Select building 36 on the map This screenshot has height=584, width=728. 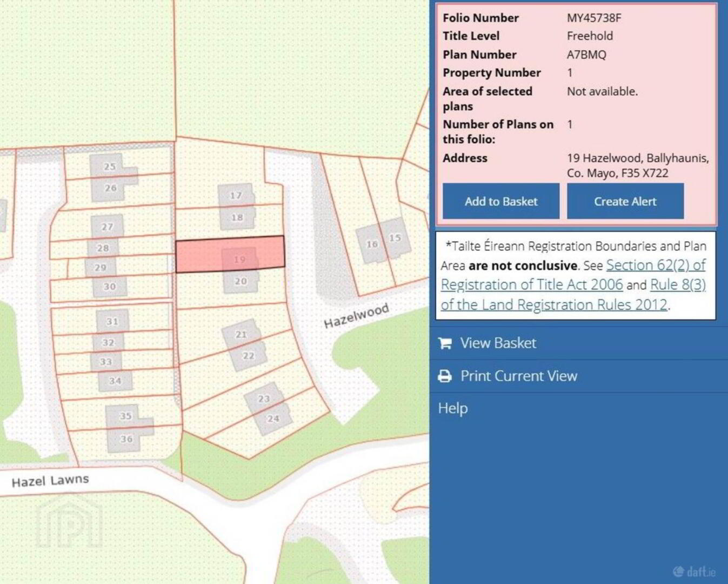[x=126, y=439]
